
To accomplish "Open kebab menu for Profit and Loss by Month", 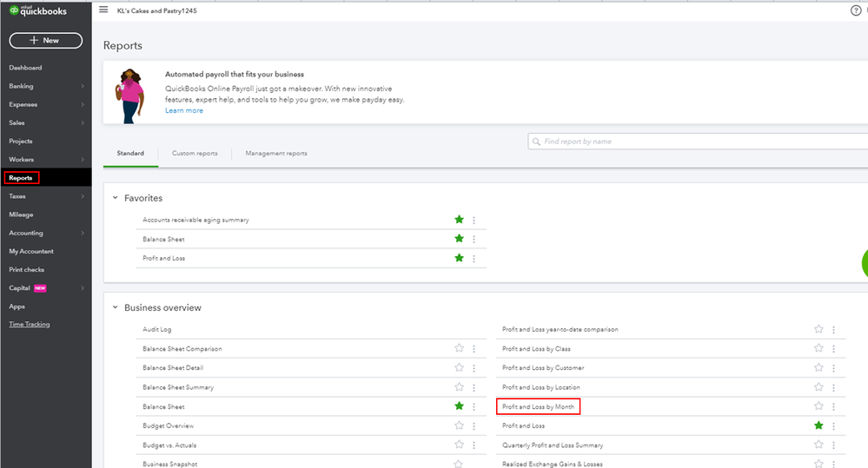I will [833, 406].
